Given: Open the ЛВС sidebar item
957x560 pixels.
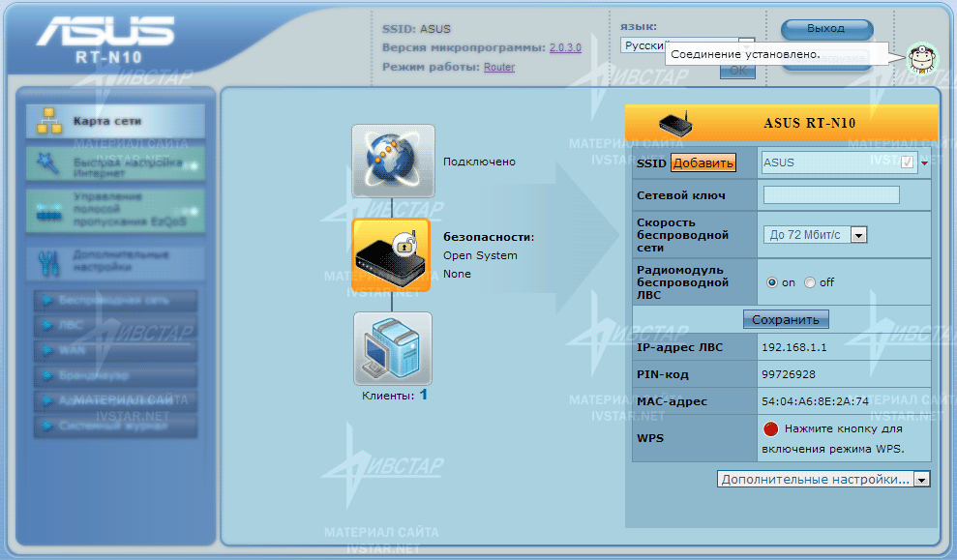Looking at the screenshot, I should tap(115, 325).
